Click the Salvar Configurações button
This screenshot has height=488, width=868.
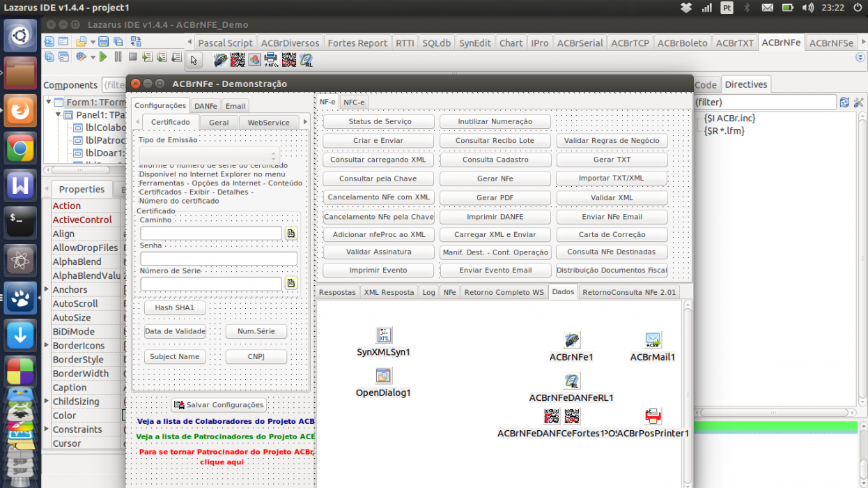219,404
